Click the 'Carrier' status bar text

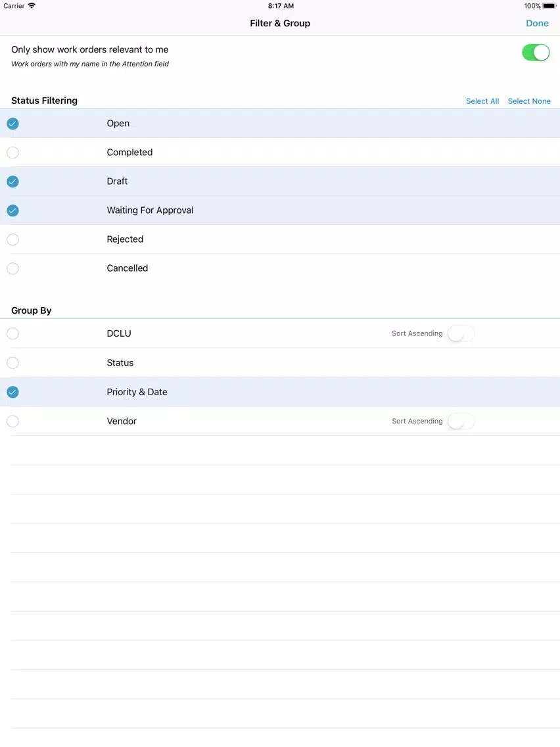coord(14,6)
